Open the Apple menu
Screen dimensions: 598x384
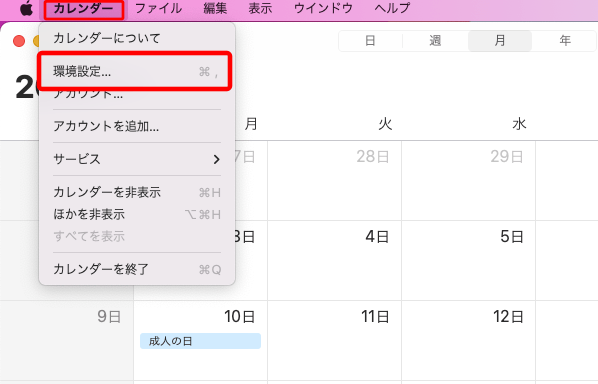tap(26, 8)
